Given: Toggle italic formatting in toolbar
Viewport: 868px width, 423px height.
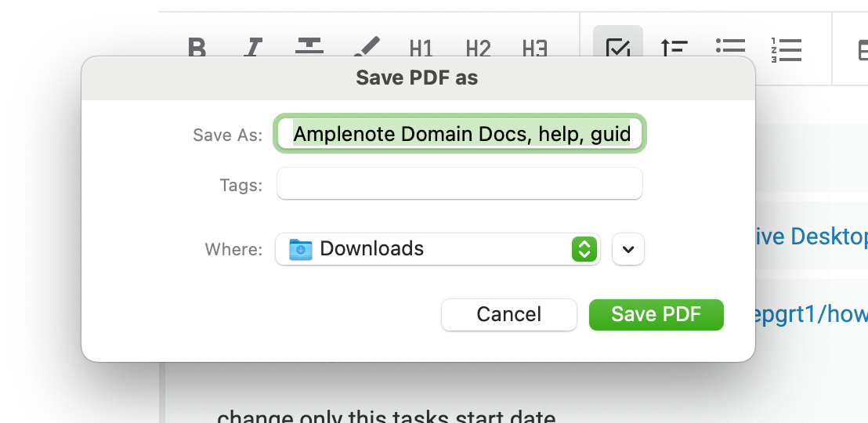Looking at the screenshot, I should click(x=252, y=48).
